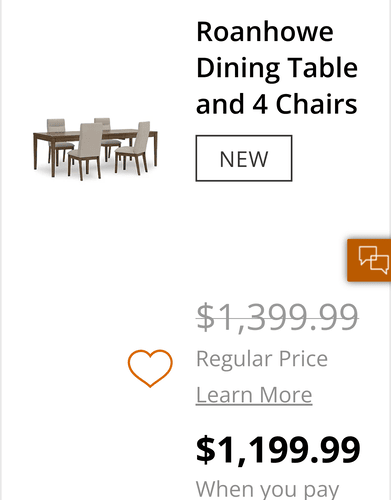This screenshot has width=391, height=500.
Task: Click the rightmost chair in product image
Action: point(133,148)
